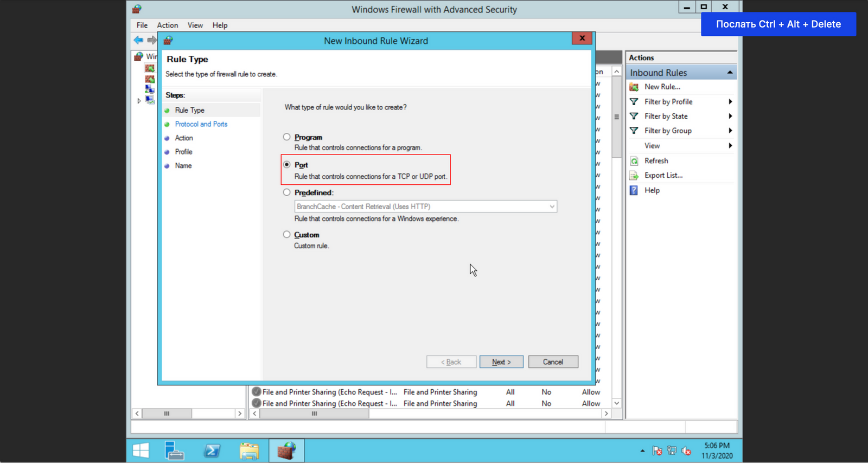
Task: Click Windows Firewall taskbar icon
Action: pos(286,450)
